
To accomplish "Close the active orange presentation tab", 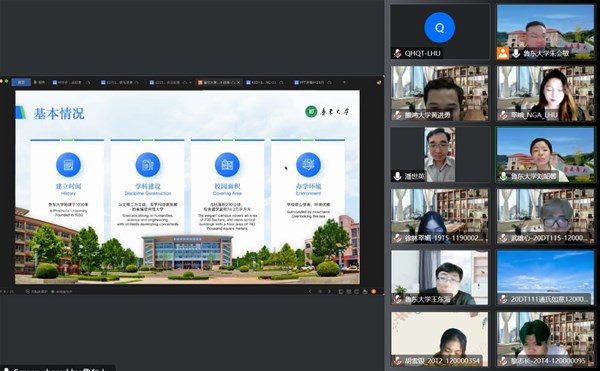I will [x=238, y=82].
